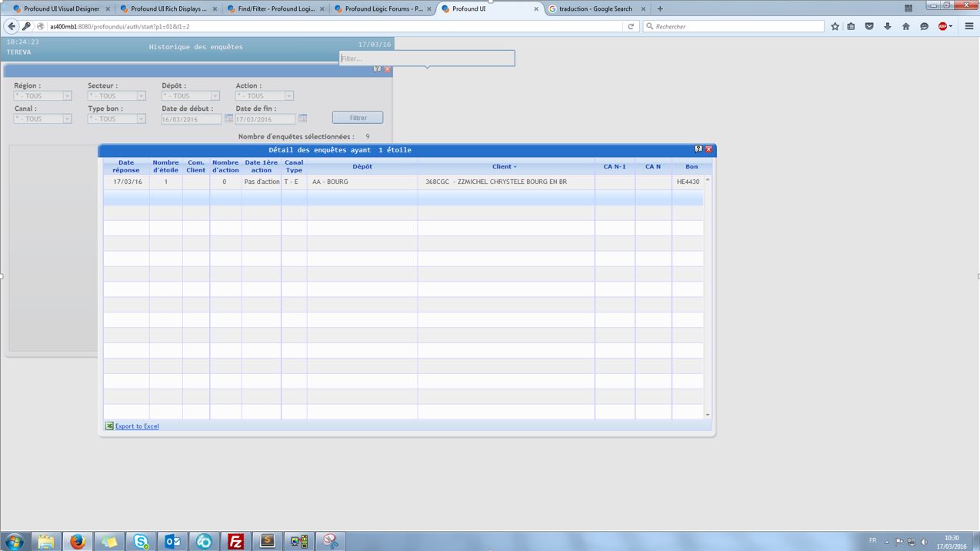980x551 pixels.
Task: Select the client cell 368CGC - ZZMICHEL CHRYSTELE
Action: coord(505,182)
